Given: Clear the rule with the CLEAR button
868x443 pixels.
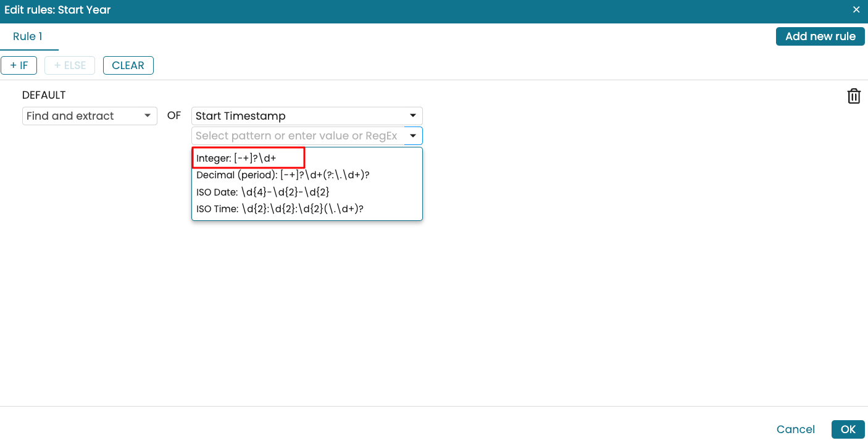Looking at the screenshot, I should (x=128, y=65).
